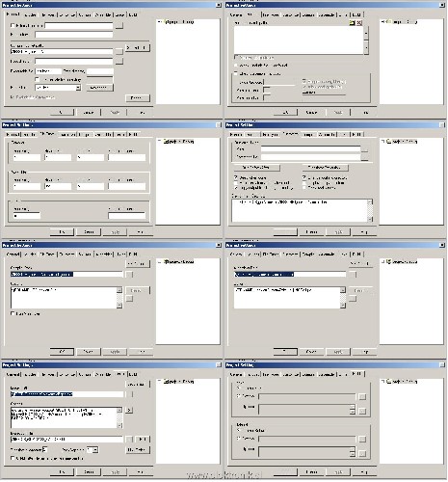Toggle the bottom checkbox in the bottom-left dialog
Screen dimensions: 448x482
pyautogui.click(x=13, y=458)
